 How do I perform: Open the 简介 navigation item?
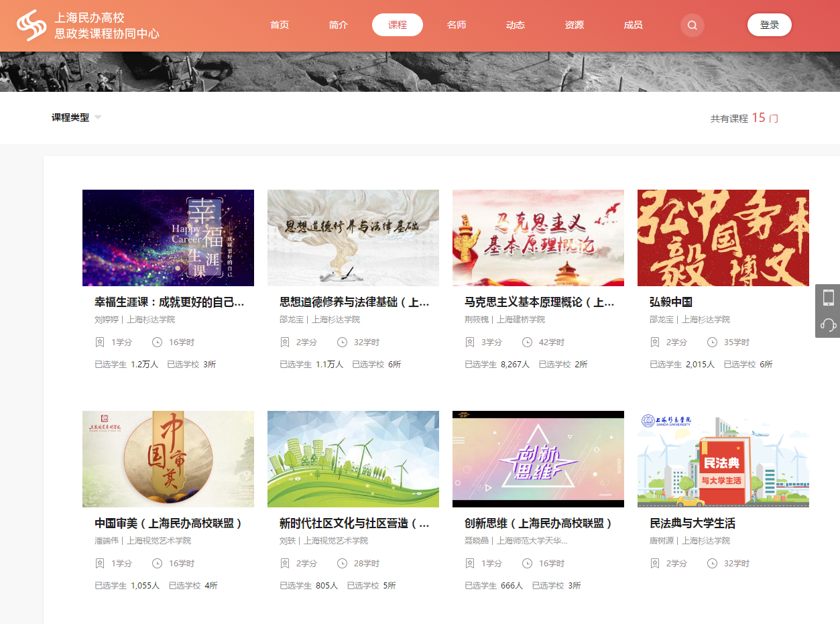click(339, 25)
